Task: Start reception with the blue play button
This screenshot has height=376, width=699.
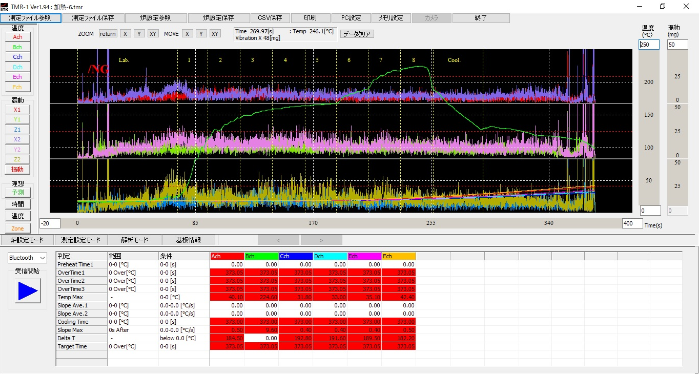Action: point(28,291)
